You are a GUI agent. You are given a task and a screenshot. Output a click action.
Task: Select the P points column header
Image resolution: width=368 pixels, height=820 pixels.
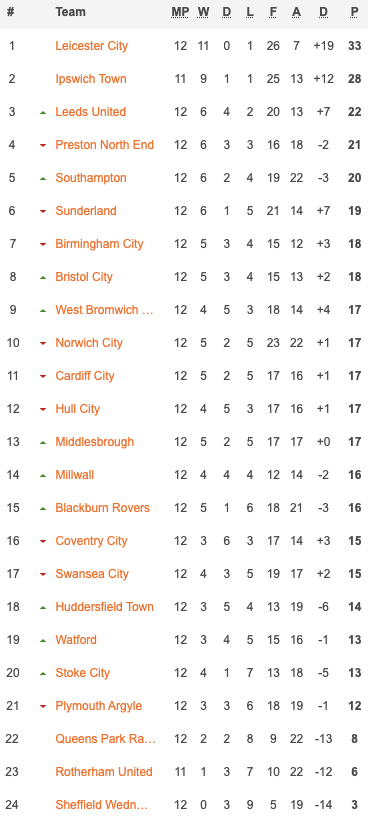[x=354, y=12]
